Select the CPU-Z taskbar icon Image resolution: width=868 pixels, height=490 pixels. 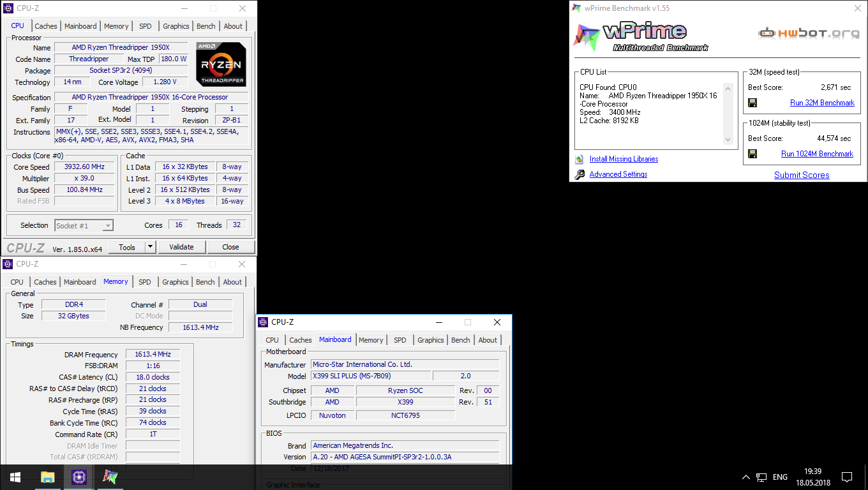pyautogui.click(x=79, y=477)
